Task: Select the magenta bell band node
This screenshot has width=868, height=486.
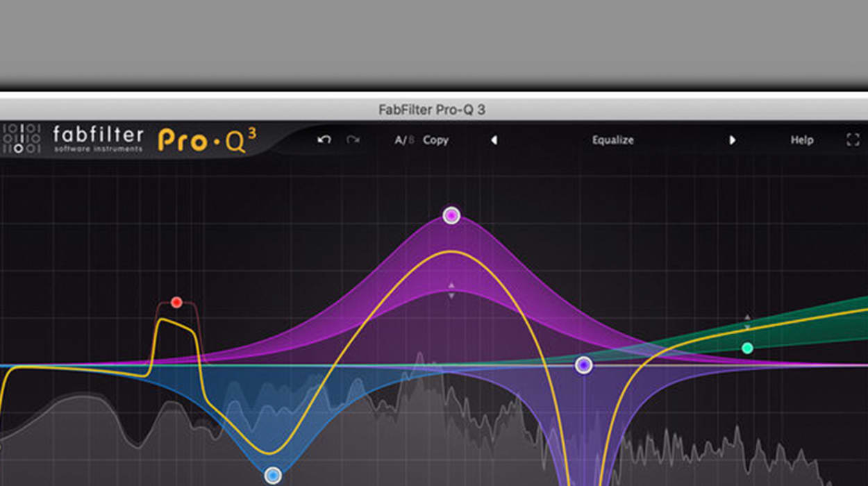Action: tap(451, 215)
